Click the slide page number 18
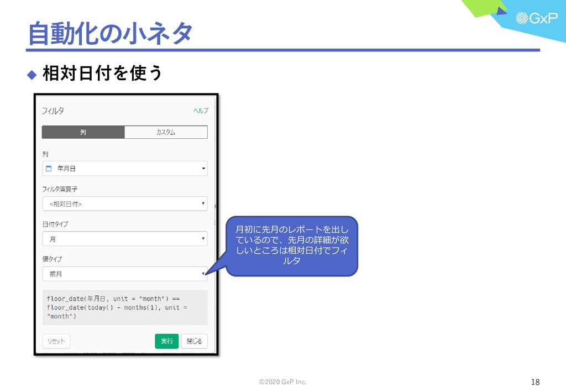 point(535,382)
